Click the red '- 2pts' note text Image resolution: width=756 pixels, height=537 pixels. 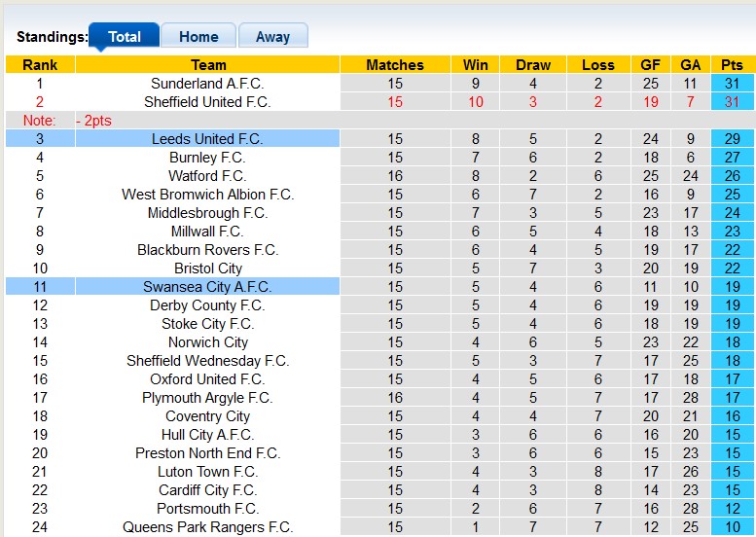(94, 121)
